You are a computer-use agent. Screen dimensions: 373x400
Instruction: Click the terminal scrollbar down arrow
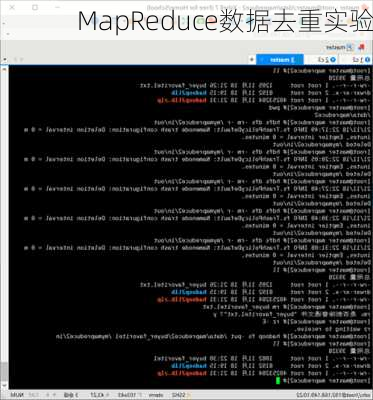(x=4, y=386)
